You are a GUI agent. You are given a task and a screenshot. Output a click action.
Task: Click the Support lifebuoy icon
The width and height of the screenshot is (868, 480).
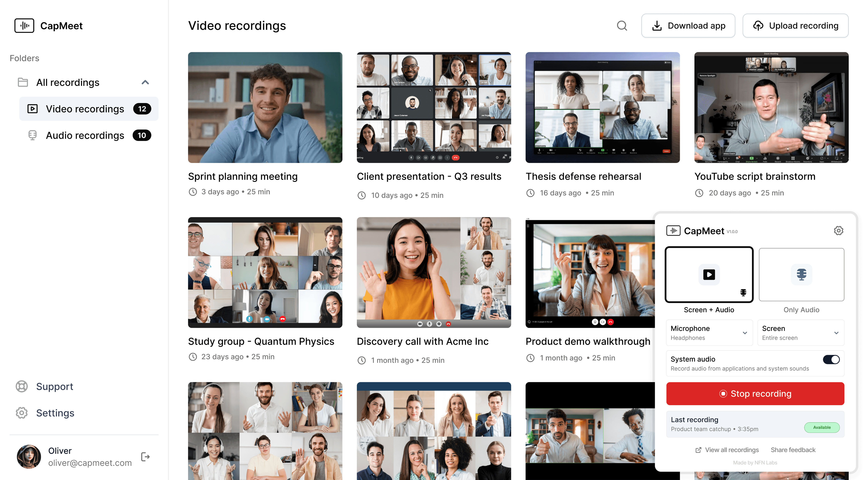click(x=22, y=386)
